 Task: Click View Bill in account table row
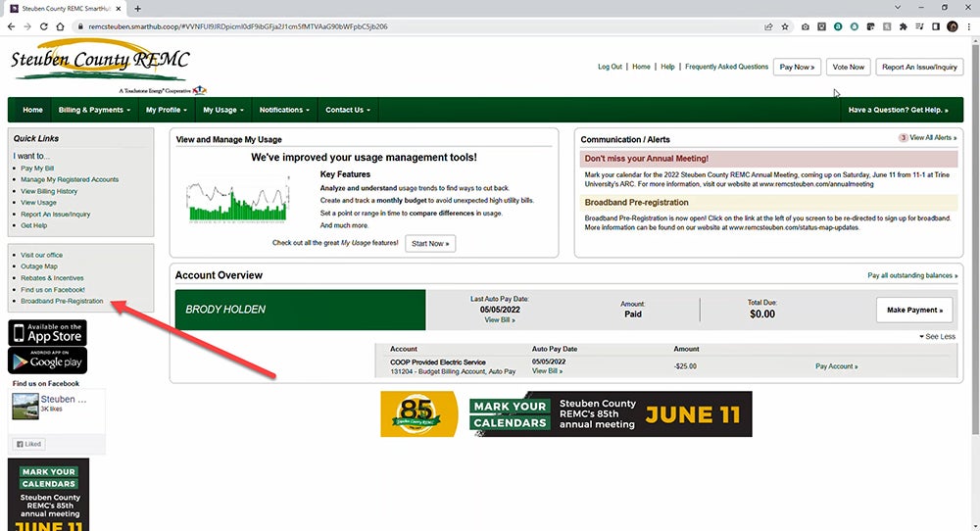[547, 371]
